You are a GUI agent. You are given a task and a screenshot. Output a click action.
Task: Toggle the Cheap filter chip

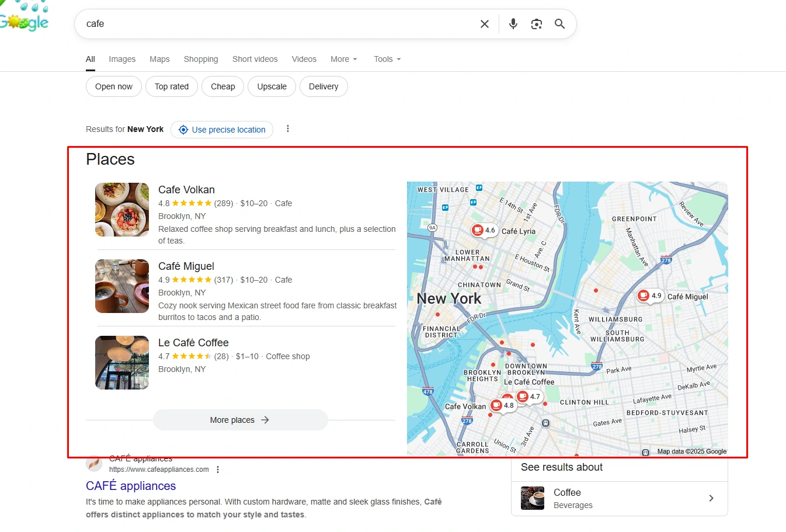223,86
